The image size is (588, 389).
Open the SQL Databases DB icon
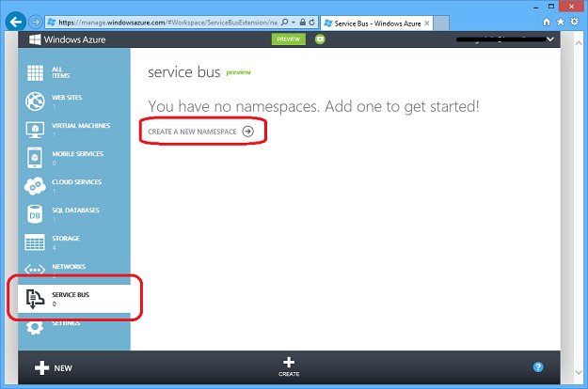(x=35, y=214)
